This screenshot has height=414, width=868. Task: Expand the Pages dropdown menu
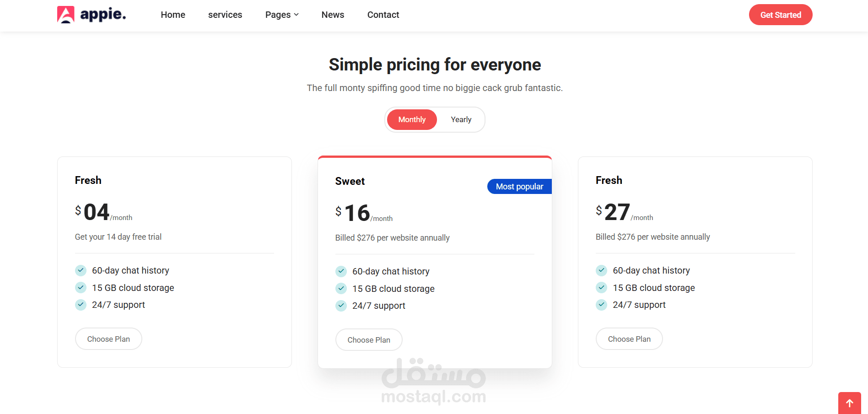point(282,15)
